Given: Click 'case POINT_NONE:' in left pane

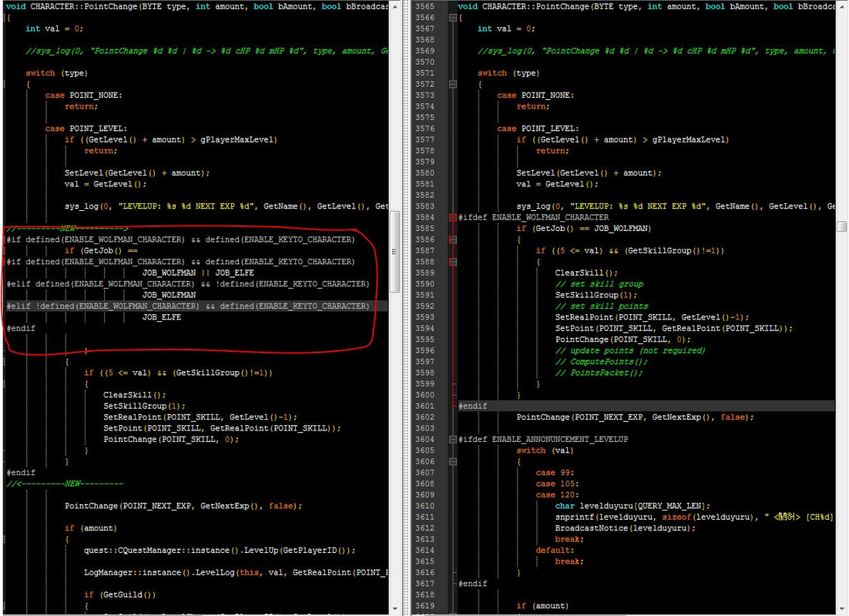Looking at the screenshot, I should click(x=84, y=95).
